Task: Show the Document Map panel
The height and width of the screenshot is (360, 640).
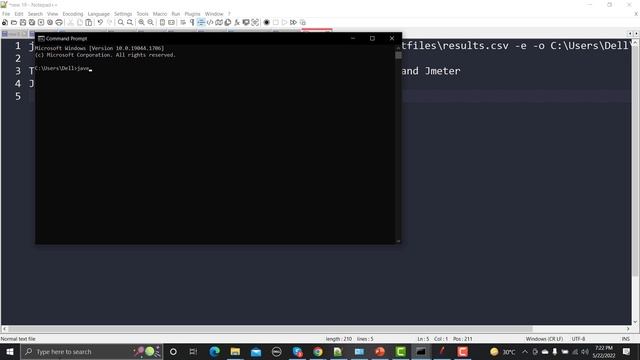Action: [x=219, y=22]
